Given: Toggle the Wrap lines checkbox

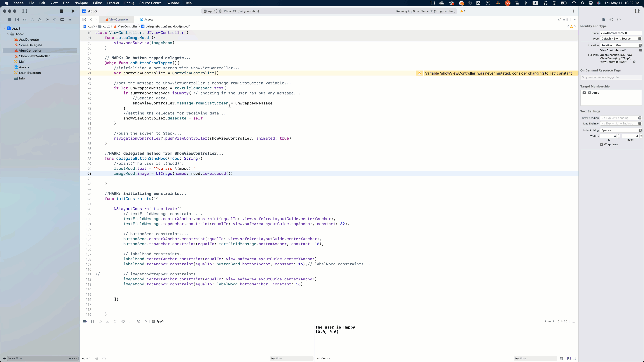Looking at the screenshot, I should pos(601,144).
